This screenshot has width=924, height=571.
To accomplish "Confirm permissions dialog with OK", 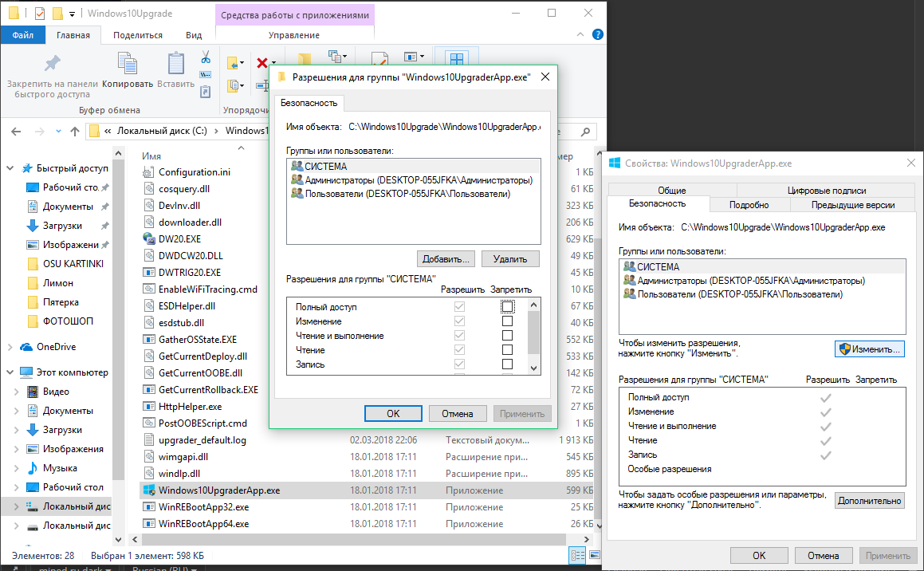I will (393, 414).
